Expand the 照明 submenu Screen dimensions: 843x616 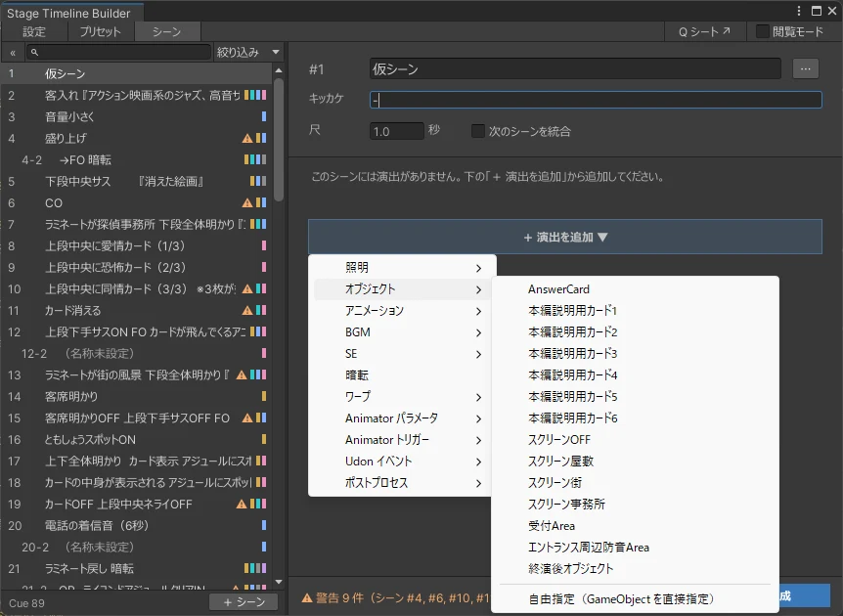[x=402, y=268]
